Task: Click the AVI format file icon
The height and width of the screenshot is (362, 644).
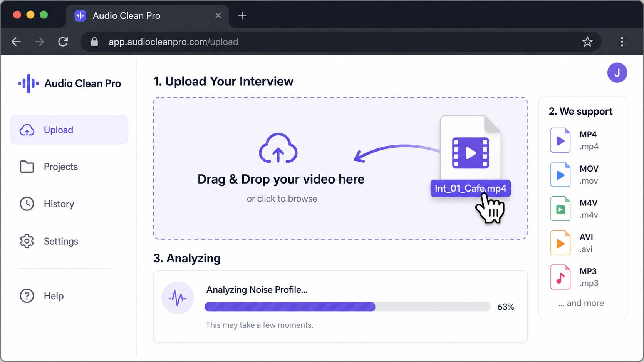Action: coord(560,243)
